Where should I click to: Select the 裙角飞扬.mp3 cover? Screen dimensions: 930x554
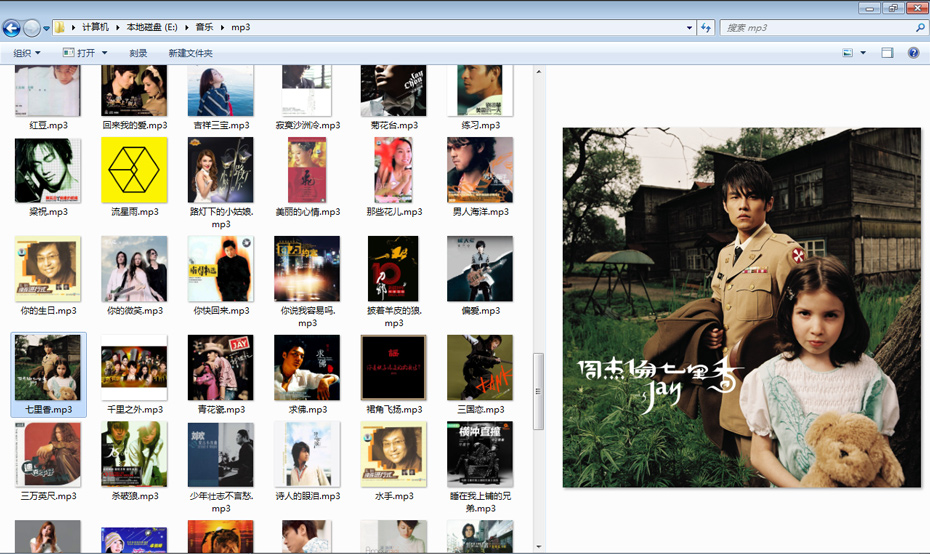[x=393, y=368]
